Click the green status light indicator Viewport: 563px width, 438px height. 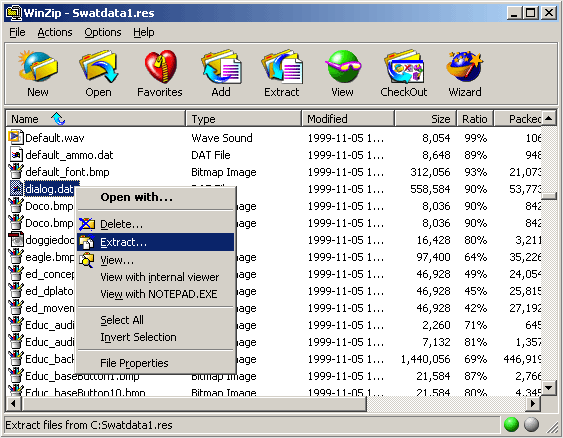click(x=511, y=424)
